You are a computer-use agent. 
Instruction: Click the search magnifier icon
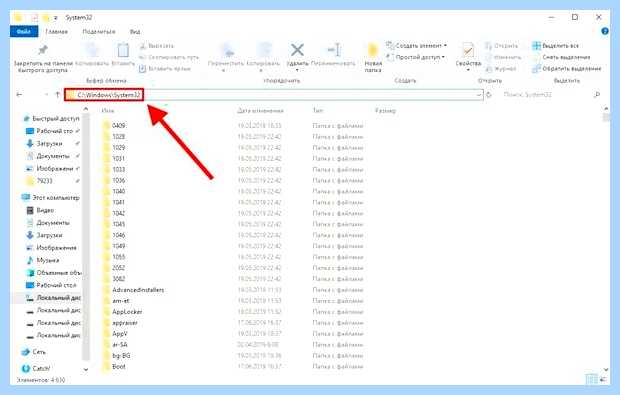click(x=597, y=94)
